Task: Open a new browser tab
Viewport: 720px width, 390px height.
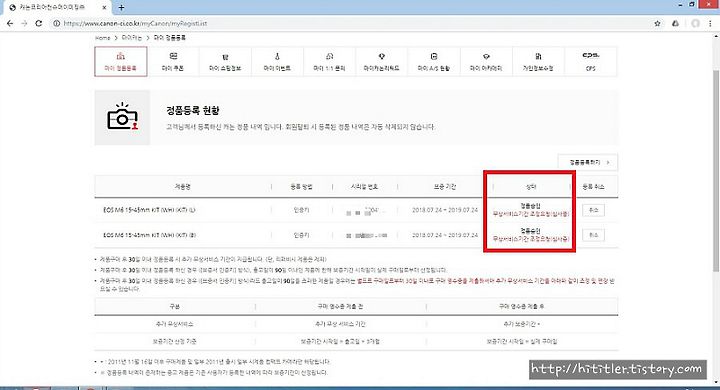Action: (121, 7)
